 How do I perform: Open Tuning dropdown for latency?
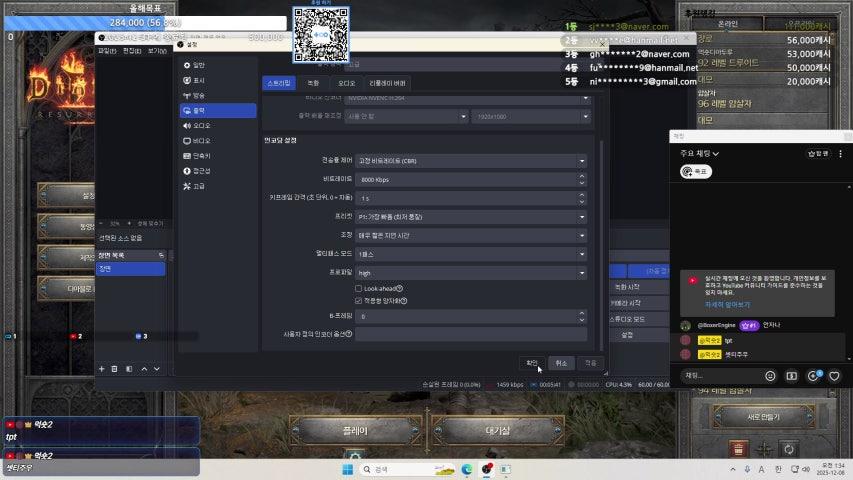[471, 236]
